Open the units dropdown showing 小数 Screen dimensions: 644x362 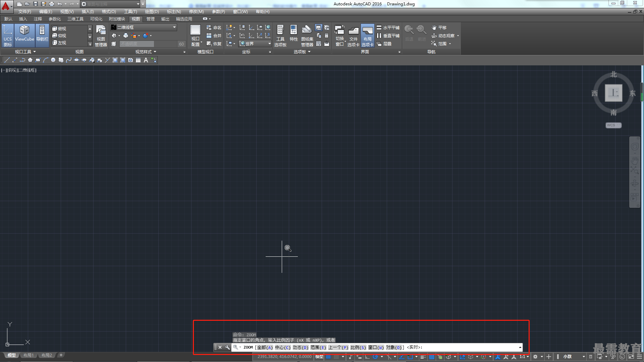pos(574,357)
